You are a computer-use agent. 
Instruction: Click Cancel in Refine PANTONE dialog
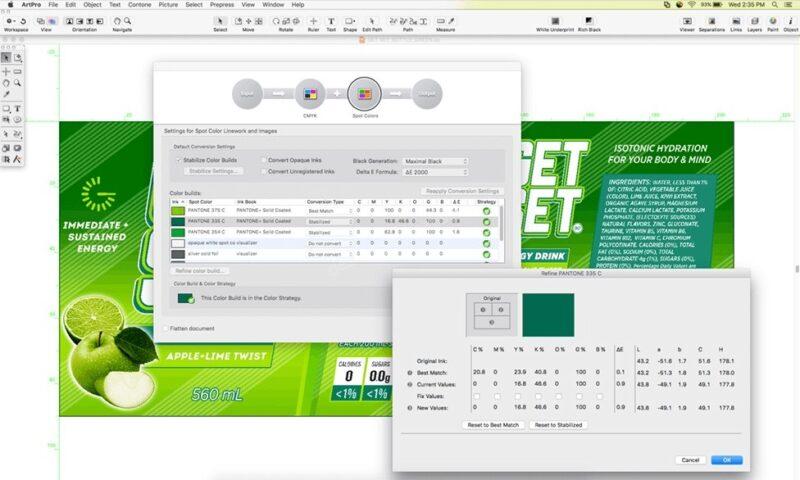[x=690, y=460]
